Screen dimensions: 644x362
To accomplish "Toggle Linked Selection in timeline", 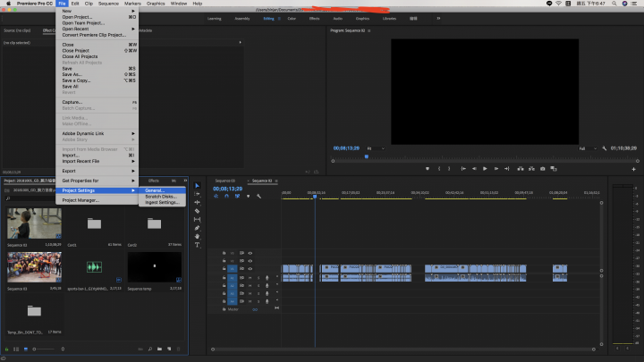I will coord(237,196).
